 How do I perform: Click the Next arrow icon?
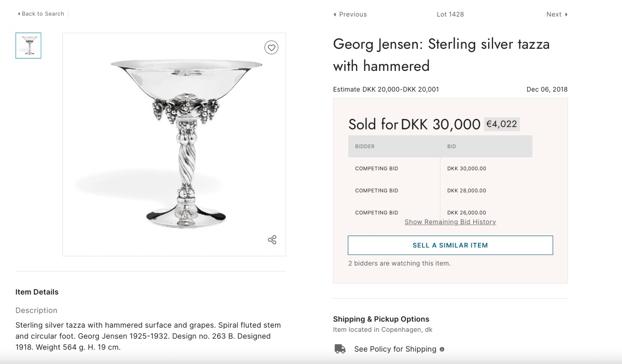(566, 14)
